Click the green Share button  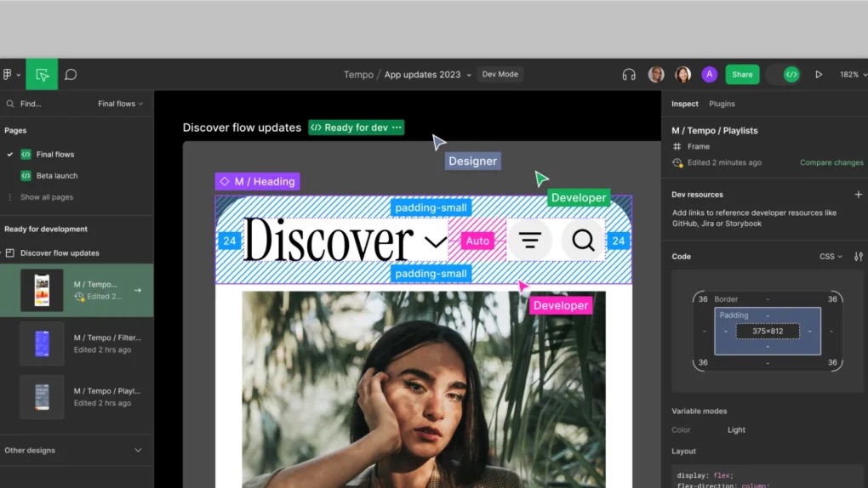pos(742,75)
